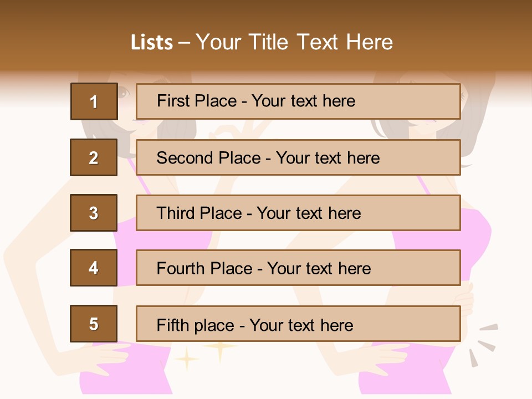Click the number 3 square
The height and width of the screenshot is (399, 532).
[94, 213]
